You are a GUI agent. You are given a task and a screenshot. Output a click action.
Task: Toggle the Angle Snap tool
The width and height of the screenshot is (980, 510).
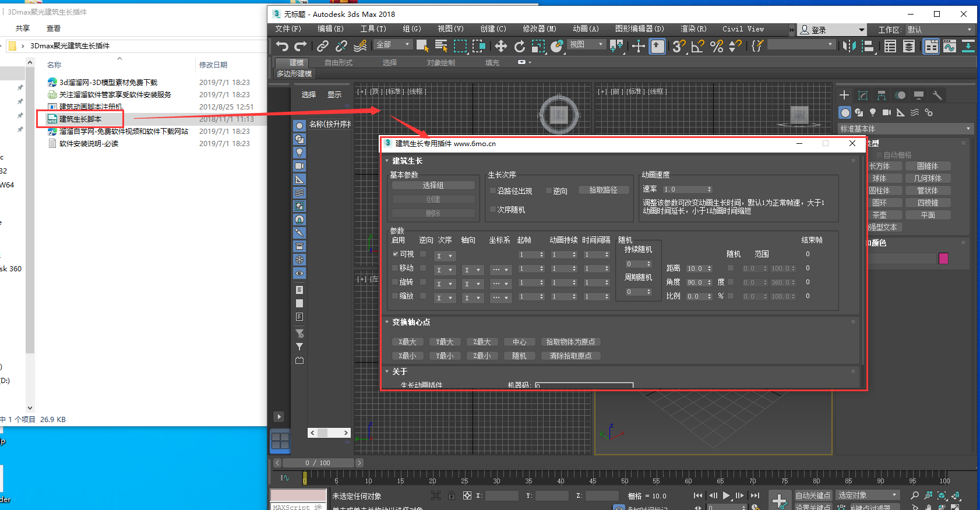(x=697, y=46)
